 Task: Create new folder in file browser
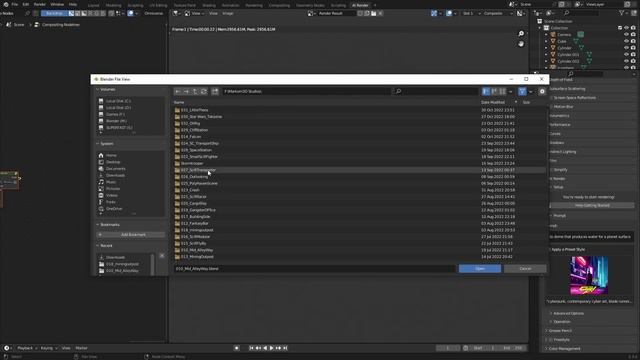pos(215,91)
